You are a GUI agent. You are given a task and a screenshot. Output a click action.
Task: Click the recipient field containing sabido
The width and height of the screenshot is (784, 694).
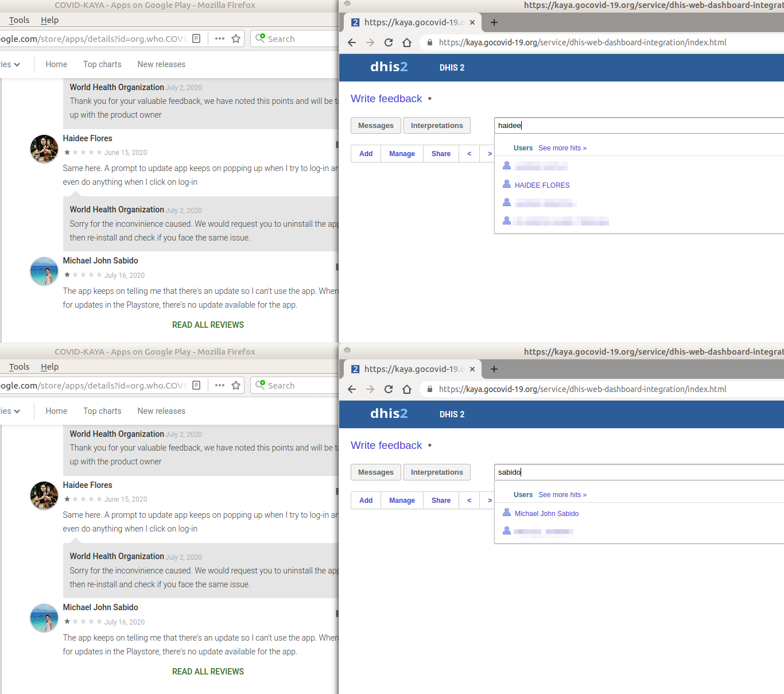pyautogui.click(x=574, y=472)
